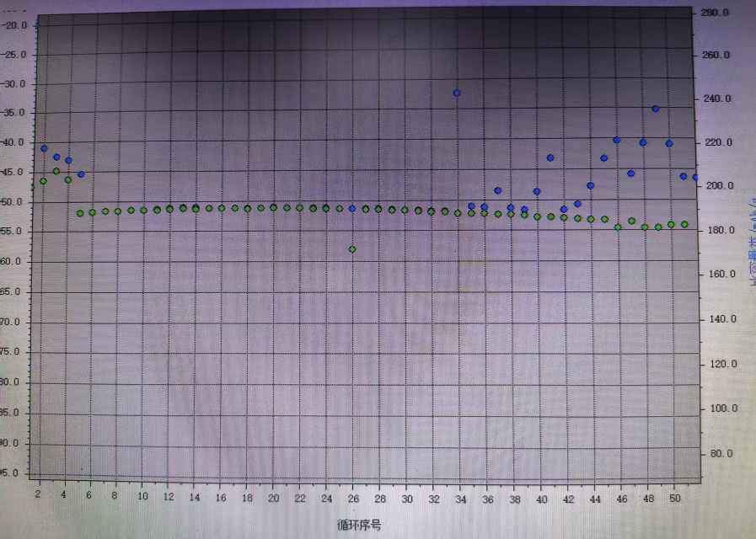Select the x-axis tick label 20
The width and height of the screenshot is (756, 539).
(274, 499)
